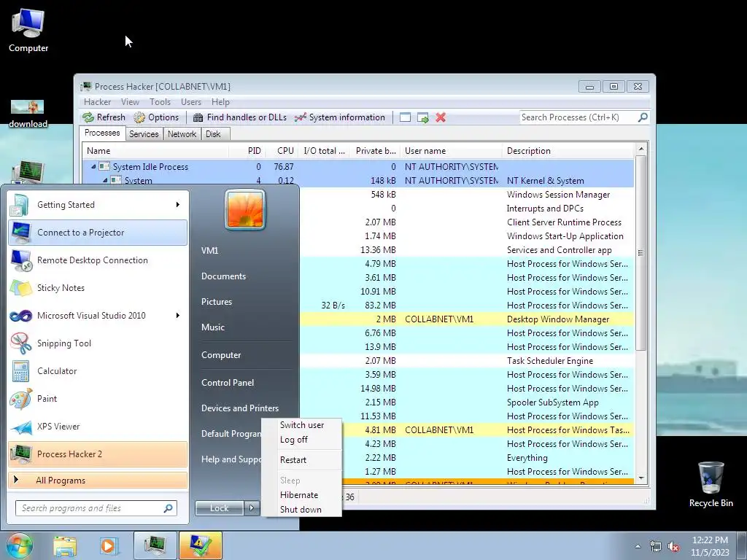Click the network tray icon
The width and height of the screenshot is (747, 560).
point(656,547)
